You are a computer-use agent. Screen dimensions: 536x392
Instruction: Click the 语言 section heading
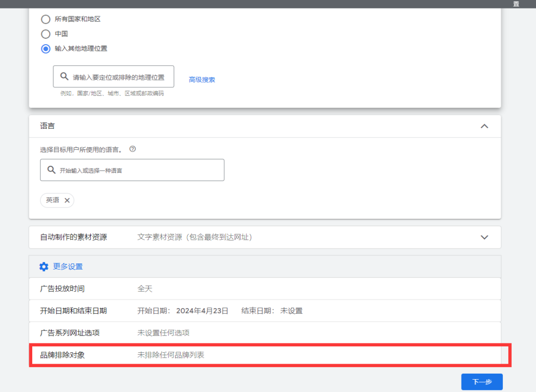coord(47,126)
